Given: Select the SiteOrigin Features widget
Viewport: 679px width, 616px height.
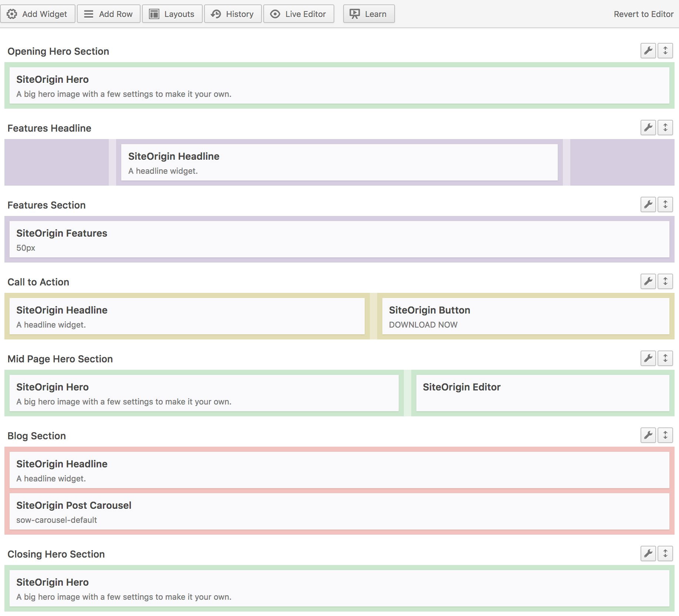Looking at the screenshot, I should pyautogui.click(x=339, y=240).
